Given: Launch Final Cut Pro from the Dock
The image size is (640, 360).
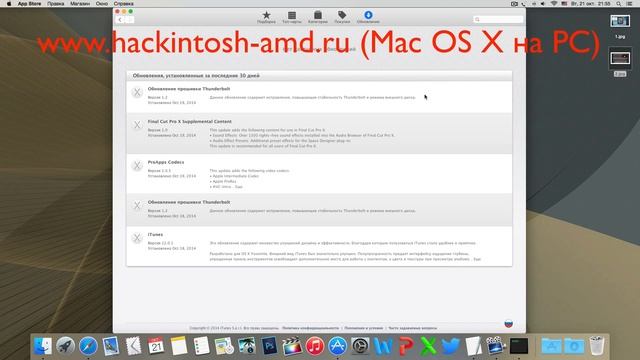Looking at the screenshot, I should click(292, 346).
